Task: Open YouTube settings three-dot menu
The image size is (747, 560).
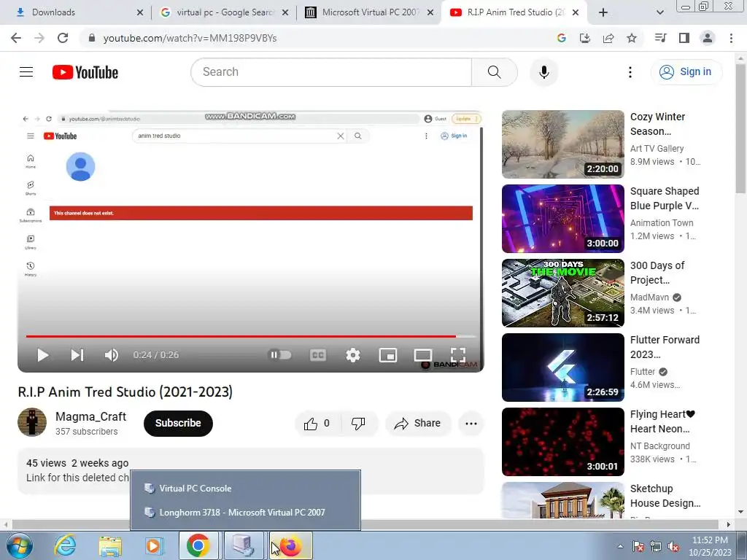Action: (x=630, y=72)
